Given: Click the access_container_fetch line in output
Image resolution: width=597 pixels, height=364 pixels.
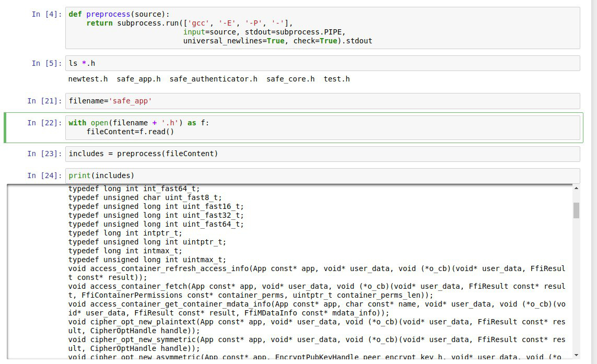Looking at the screenshot, I should pos(317,291).
